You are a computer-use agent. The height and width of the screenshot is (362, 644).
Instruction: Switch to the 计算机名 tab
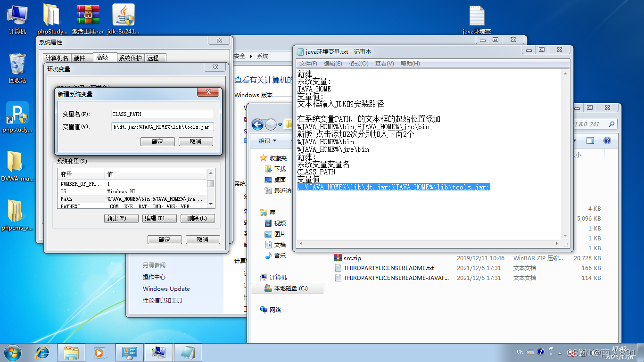[x=57, y=58]
